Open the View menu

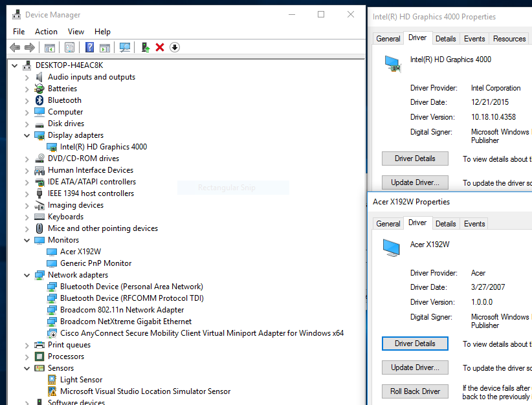point(76,32)
